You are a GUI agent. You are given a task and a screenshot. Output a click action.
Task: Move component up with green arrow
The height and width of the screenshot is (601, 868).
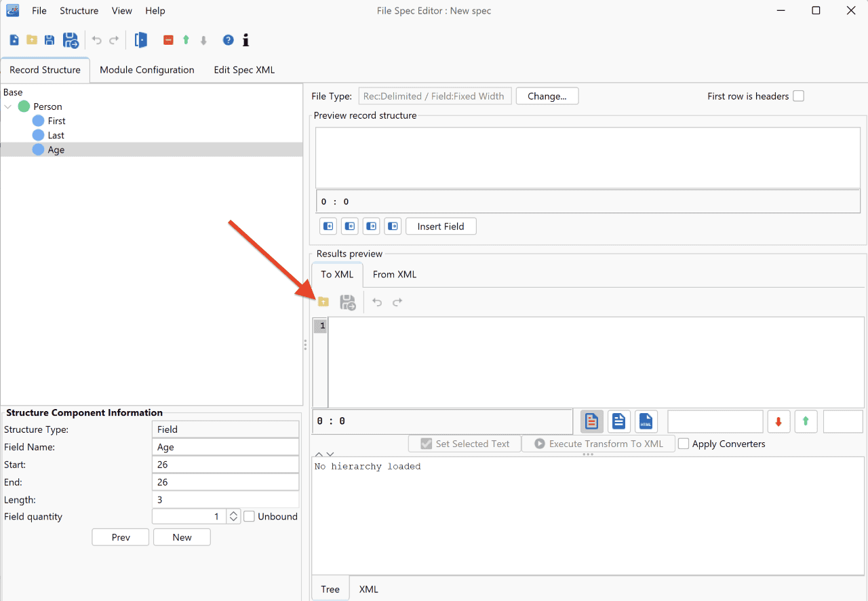tap(186, 41)
